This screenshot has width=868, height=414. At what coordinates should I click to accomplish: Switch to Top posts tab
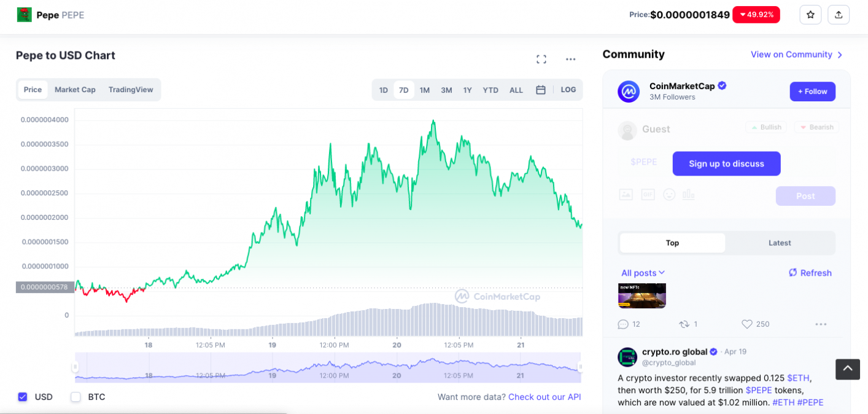[x=672, y=243]
